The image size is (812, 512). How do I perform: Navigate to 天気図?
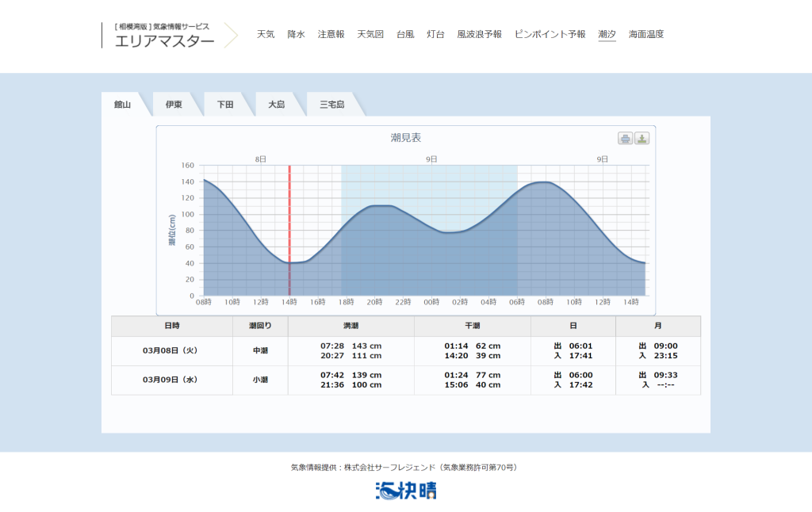370,35
